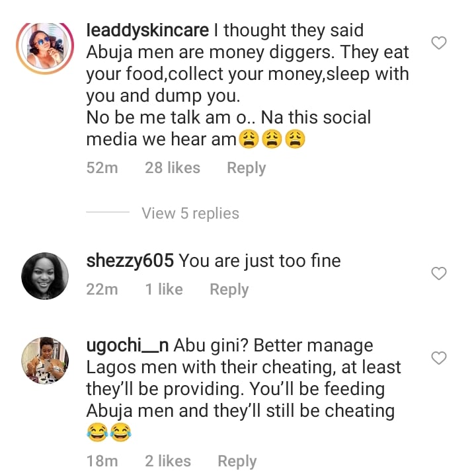Viewport: 476px width, 473px height.
Task: Expand View 5 replies
Action: (190, 213)
